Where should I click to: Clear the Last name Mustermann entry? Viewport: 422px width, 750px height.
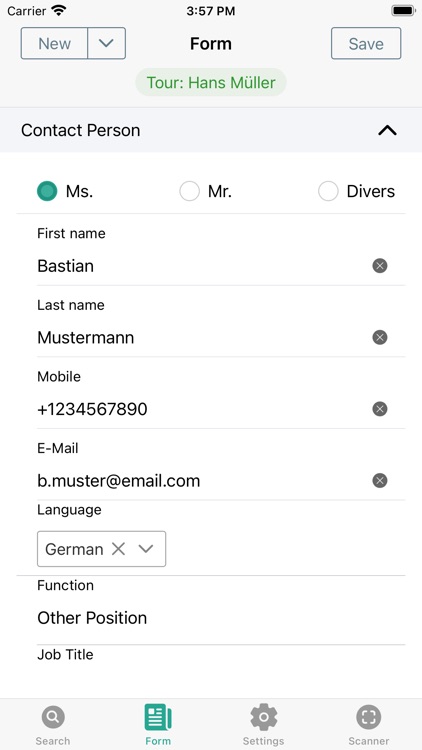[x=380, y=337]
